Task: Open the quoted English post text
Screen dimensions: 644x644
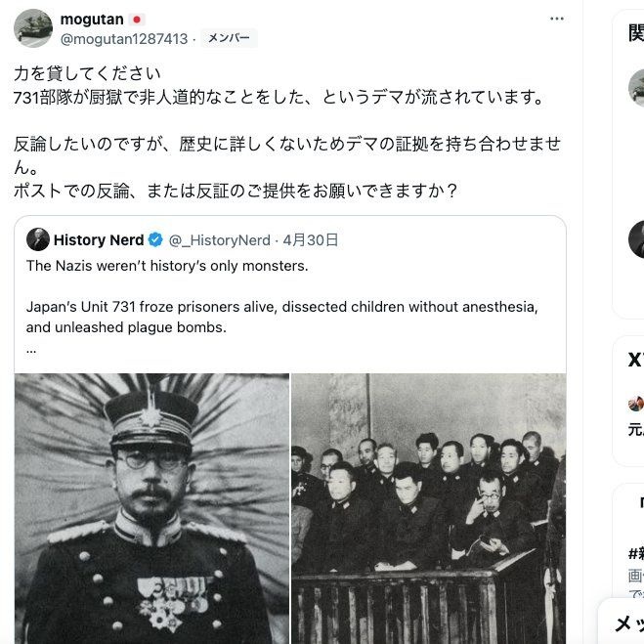Action: (x=282, y=306)
